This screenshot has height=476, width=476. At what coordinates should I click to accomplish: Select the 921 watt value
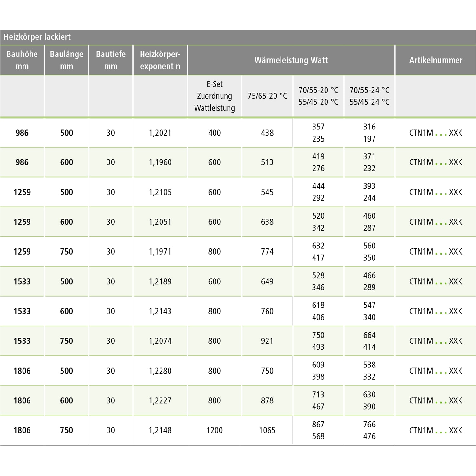(267, 341)
